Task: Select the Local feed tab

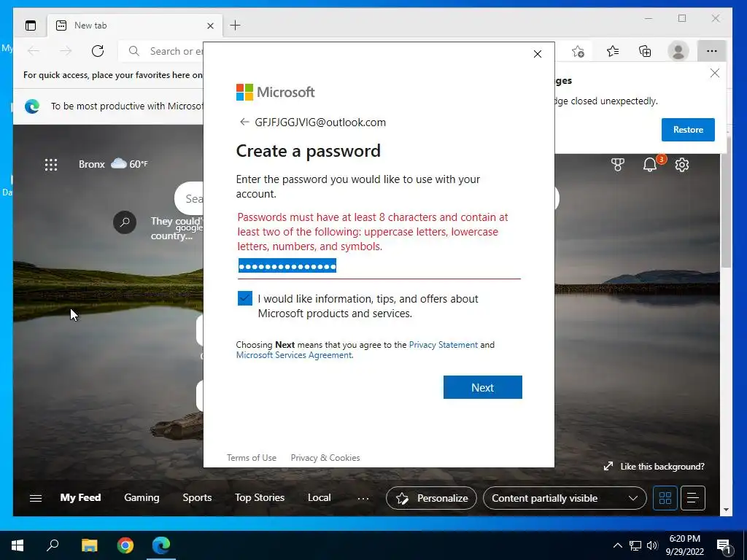Action: [320, 497]
